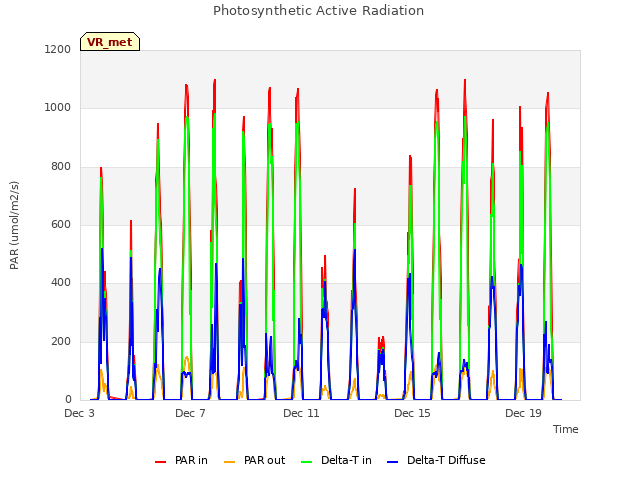Click the 800 y-axis tick label
Screen dimensions: 640x480
[61, 167]
